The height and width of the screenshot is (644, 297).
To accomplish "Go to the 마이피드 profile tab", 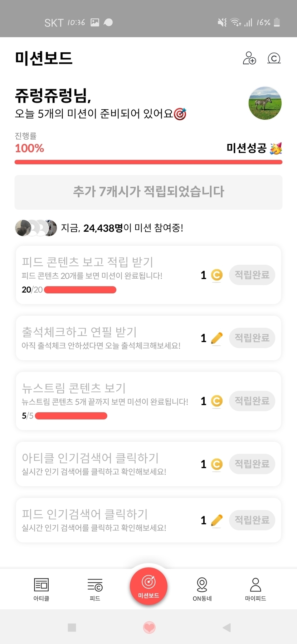I will click(x=255, y=589).
